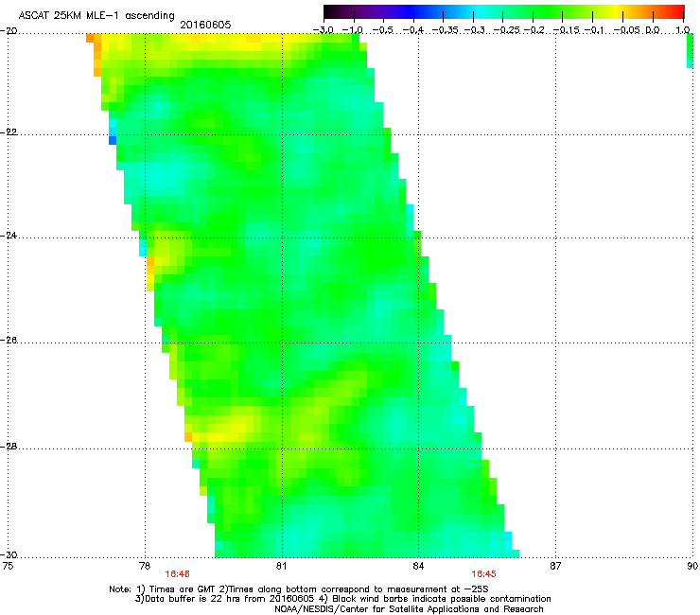Click longitude axis label 75
The image size is (700, 615).
coord(8,566)
